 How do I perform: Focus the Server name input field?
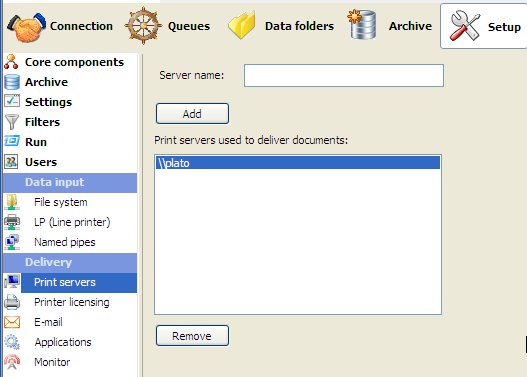click(x=344, y=76)
